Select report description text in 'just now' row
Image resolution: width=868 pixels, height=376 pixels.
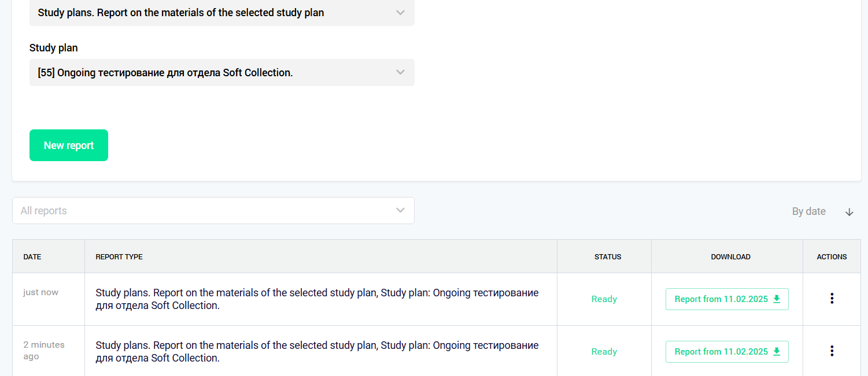point(317,299)
